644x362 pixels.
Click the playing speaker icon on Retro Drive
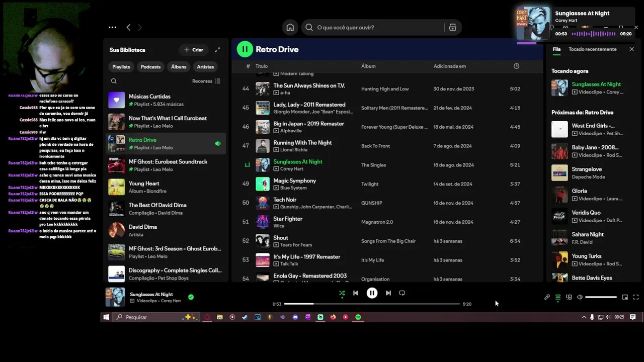click(x=218, y=144)
